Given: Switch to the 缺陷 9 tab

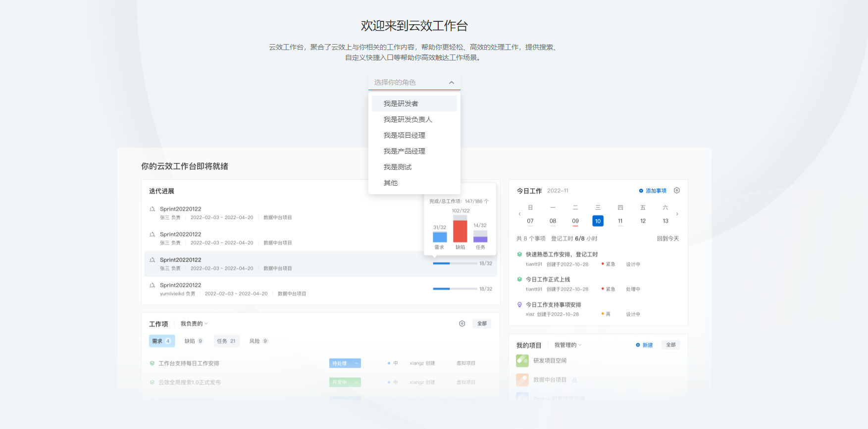Looking at the screenshot, I should pyautogui.click(x=194, y=341).
